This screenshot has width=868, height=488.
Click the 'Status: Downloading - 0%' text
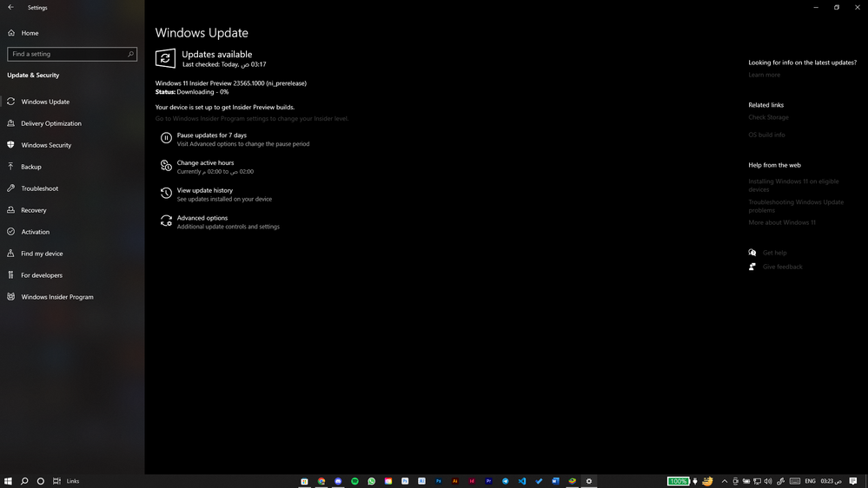[x=192, y=92]
